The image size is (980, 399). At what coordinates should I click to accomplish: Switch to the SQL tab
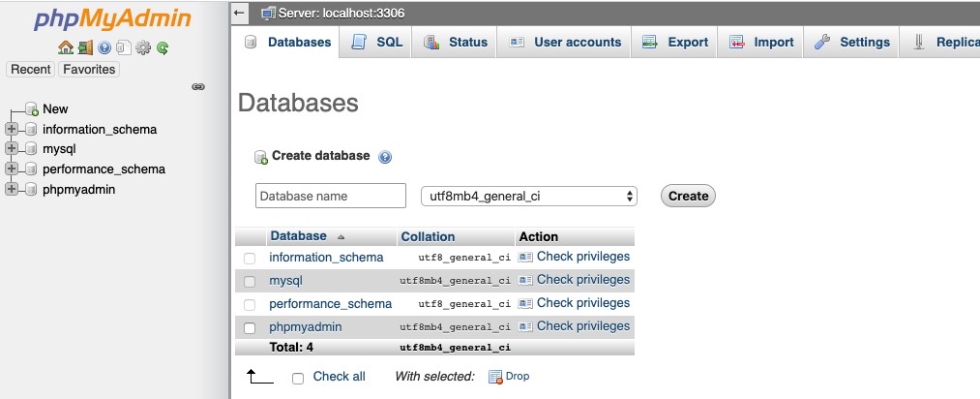click(x=377, y=43)
